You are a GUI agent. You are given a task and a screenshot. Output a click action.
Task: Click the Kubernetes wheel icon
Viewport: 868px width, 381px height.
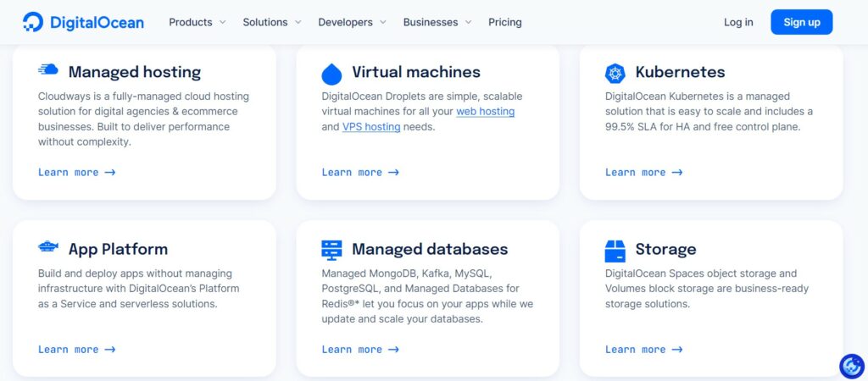[x=615, y=74]
